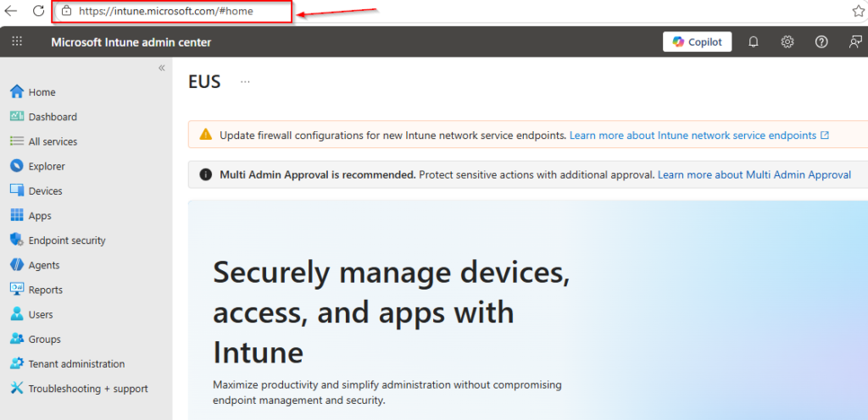Click the Microsoft Intune admin center title
The image size is (868, 420).
131,42
